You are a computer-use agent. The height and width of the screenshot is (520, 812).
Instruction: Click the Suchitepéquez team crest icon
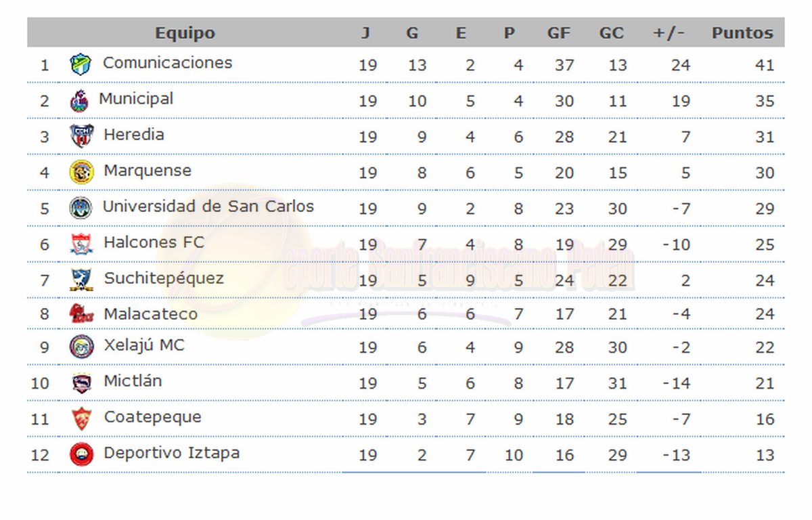[x=81, y=280]
